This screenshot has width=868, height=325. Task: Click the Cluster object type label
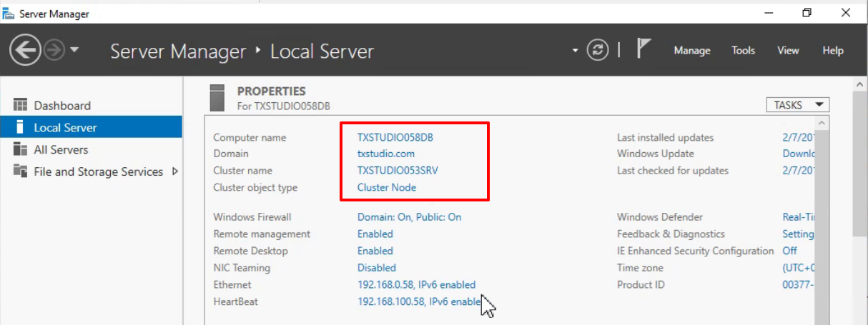[x=255, y=187]
